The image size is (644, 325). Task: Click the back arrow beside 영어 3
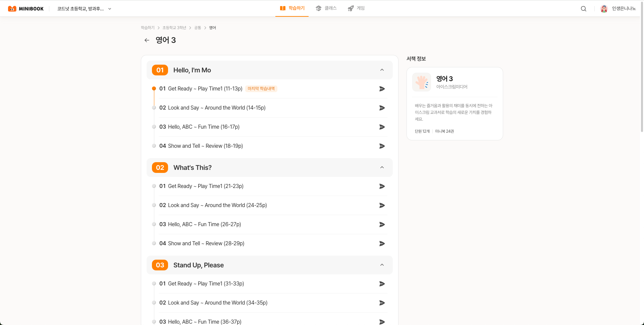pos(147,40)
